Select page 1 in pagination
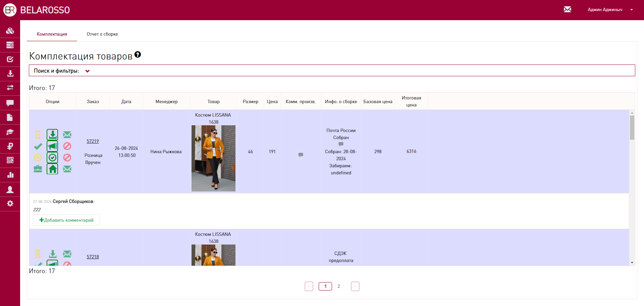This screenshot has height=306, width=644. 325,286
